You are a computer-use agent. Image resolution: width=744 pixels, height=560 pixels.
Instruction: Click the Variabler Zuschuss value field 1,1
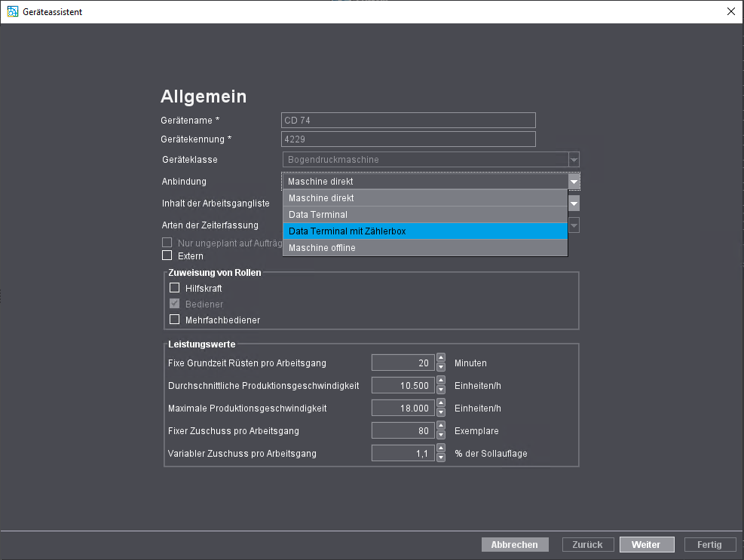pos(403,453)
